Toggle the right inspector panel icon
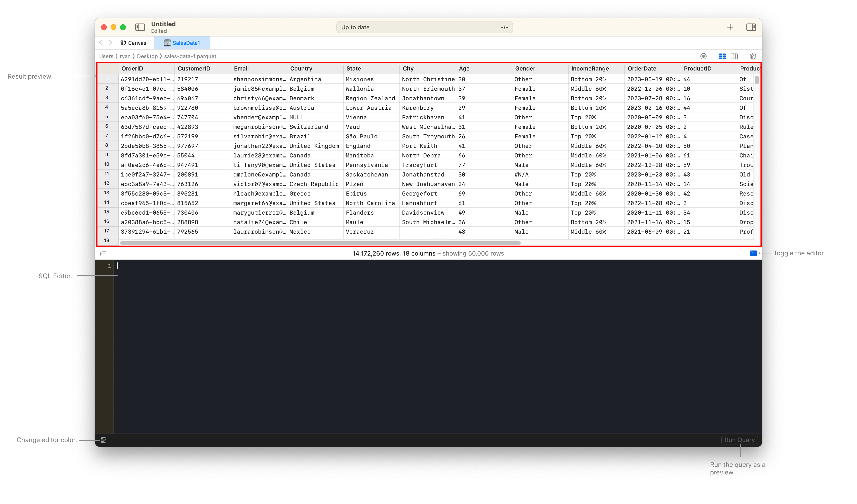This screenshot has height=504, width=857. (x=751, y=27)
